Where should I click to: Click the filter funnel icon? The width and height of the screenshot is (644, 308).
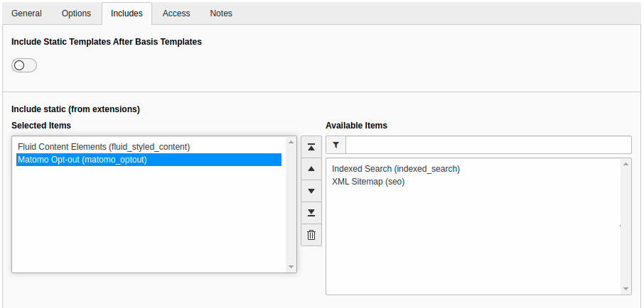pyautogui.click(x=336, y=145)
